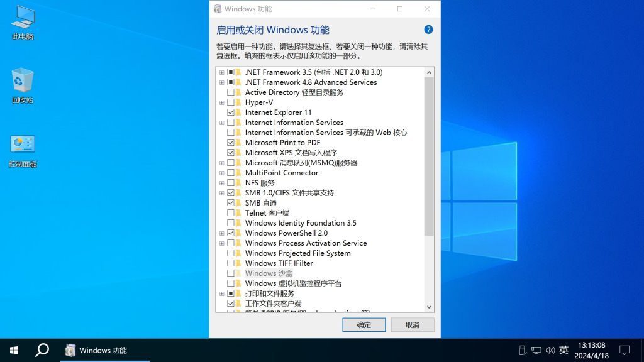Image resolution: width=644 pixels, height=362 pixels.
Task: Click the 确定 button
Action: 364,324
